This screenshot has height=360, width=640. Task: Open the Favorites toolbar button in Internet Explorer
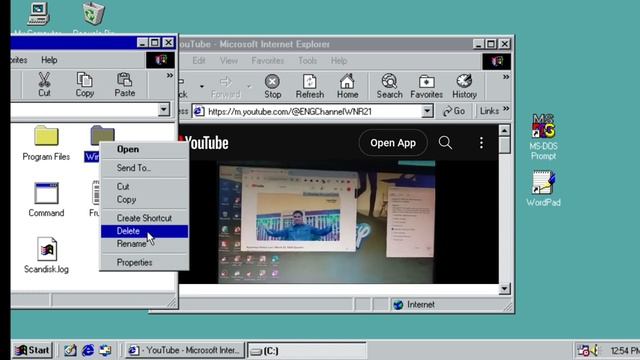click(x=427, y=86)
